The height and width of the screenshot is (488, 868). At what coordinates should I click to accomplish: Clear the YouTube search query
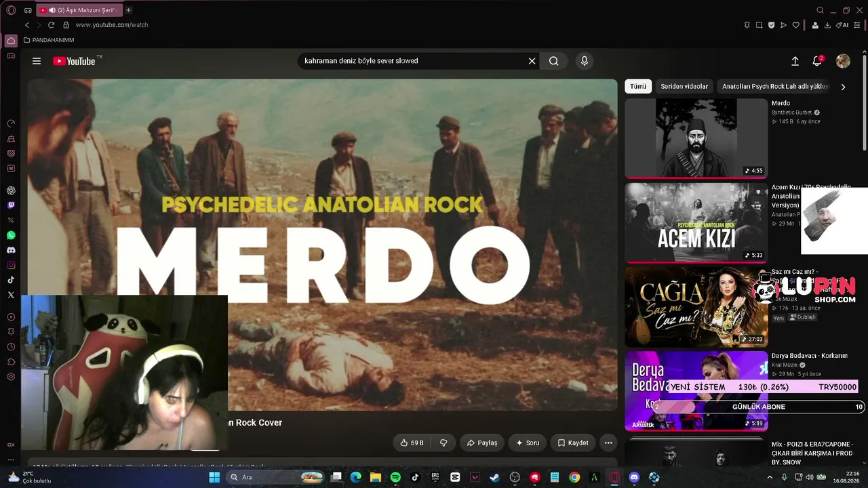[x=532, y=61]
